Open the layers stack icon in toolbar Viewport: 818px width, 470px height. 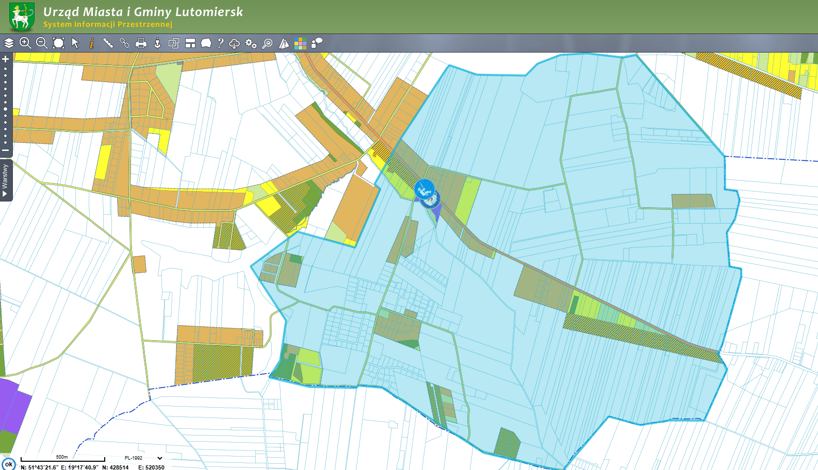(9, 44)
